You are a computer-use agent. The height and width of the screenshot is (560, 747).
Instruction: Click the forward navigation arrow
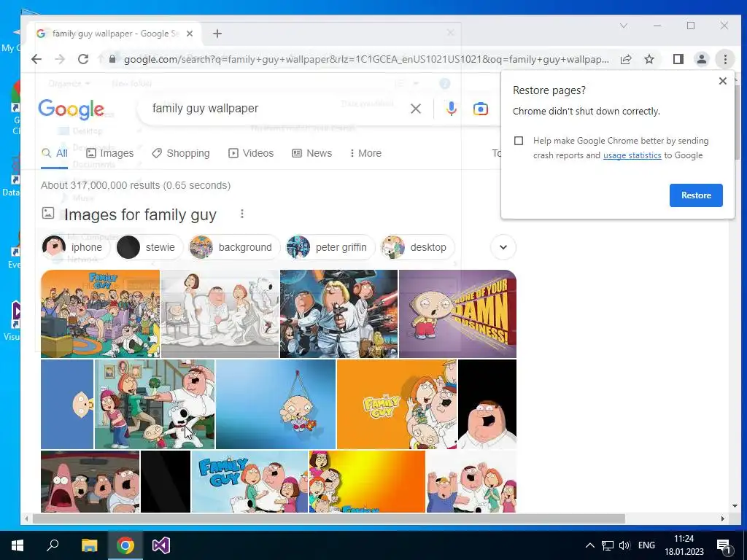(x=60, y=59)
